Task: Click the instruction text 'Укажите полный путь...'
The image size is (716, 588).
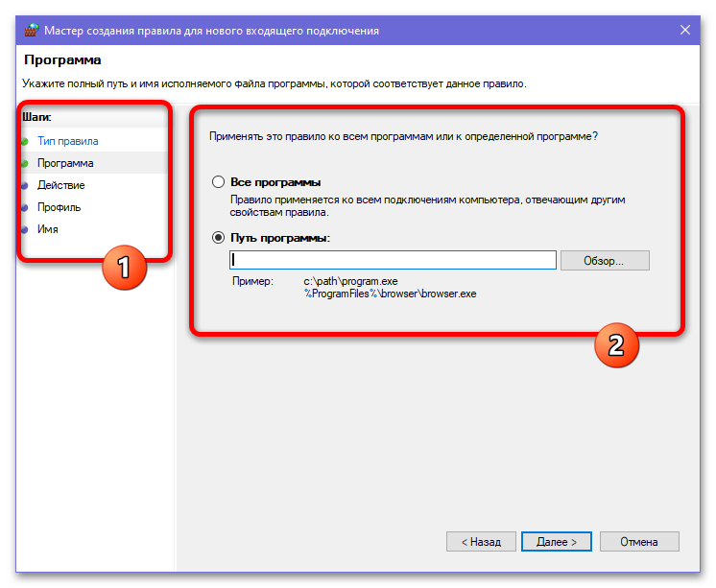Action: [274, 84]
